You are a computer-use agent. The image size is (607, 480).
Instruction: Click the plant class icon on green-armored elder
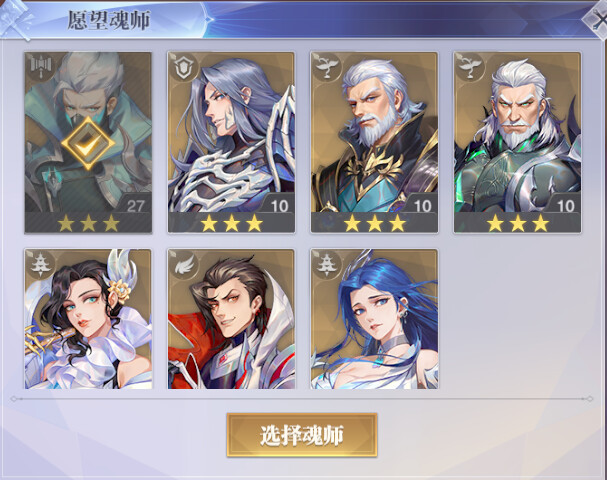tap(470, 67)
